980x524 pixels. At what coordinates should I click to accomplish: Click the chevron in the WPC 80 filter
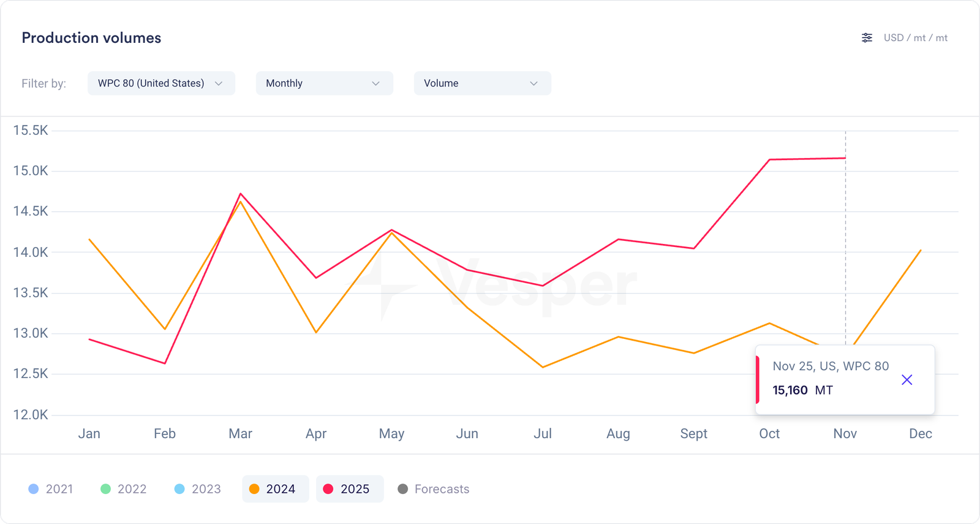pos(219,83)
